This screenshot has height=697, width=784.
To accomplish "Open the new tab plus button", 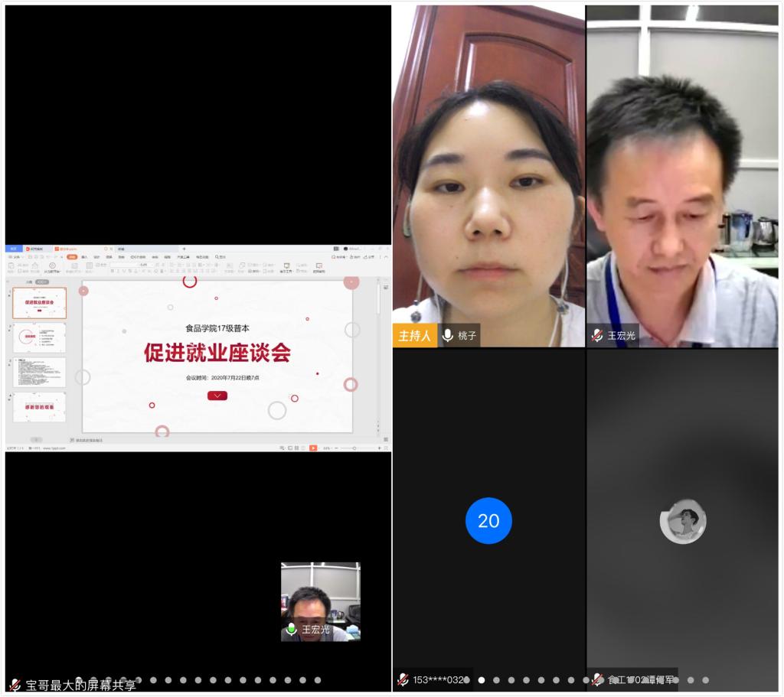I will 184,249.
